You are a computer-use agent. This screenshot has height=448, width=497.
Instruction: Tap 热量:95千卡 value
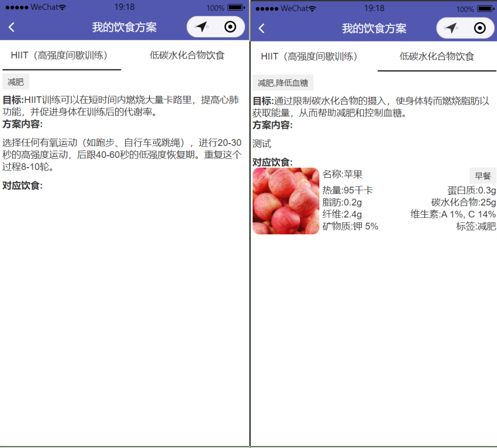click(x=347, y=190)
